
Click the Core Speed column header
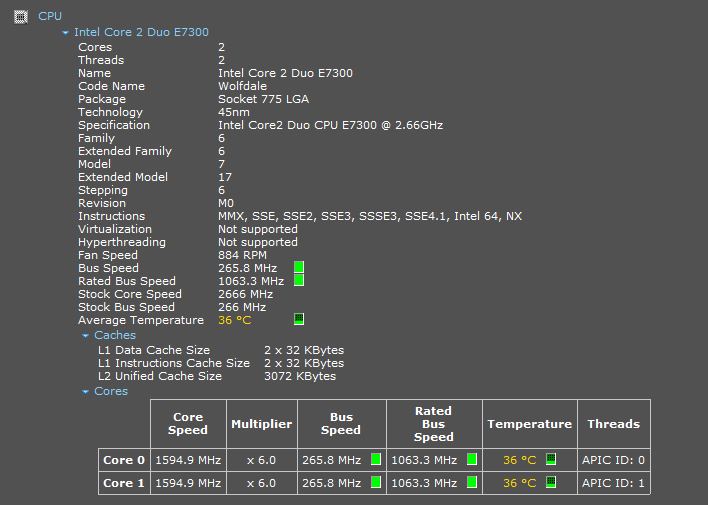[x=188, y=424]
